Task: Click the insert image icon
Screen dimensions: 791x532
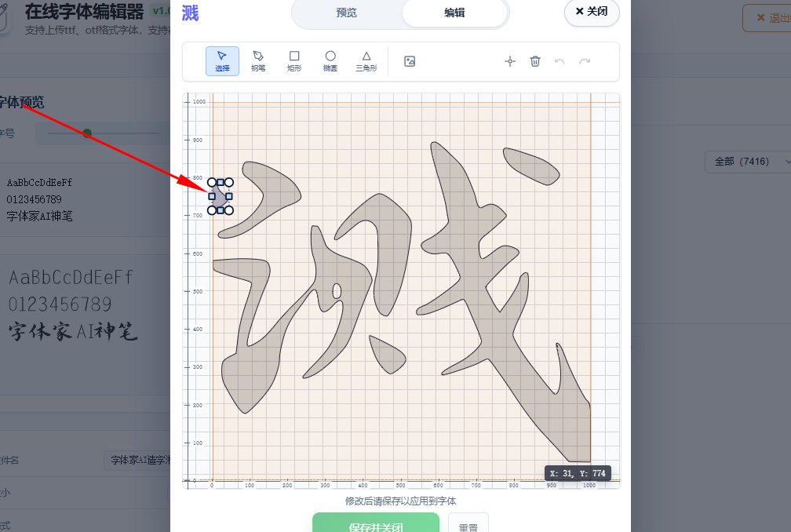Action: tap(409, 60)
